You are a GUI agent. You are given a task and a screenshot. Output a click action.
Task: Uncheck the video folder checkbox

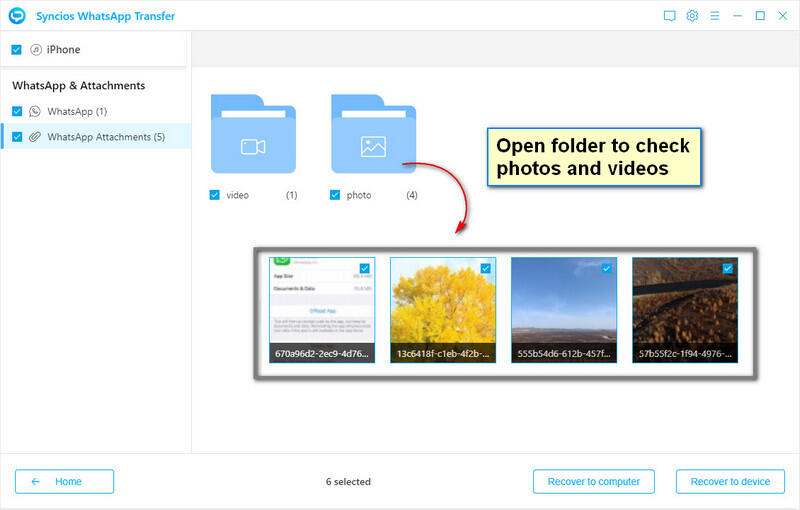(x=215, y=195)
